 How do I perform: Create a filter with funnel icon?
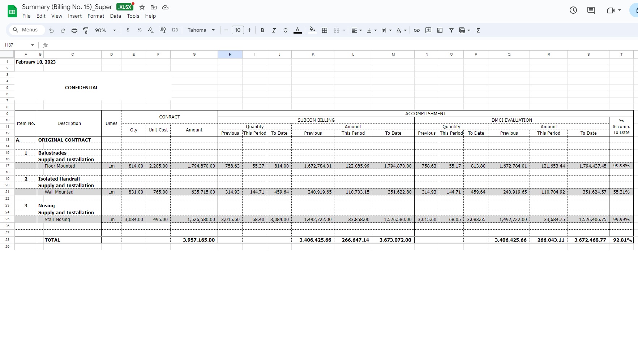pos(451,30)
